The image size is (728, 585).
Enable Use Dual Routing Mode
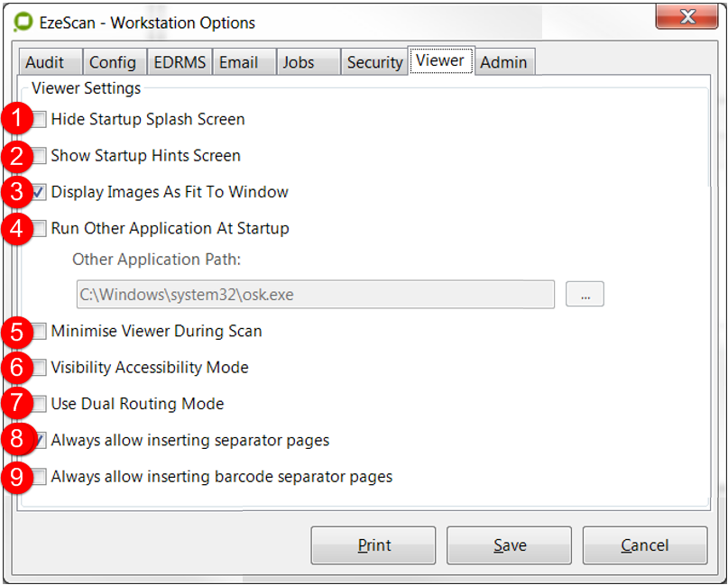(x=39, y=404)
